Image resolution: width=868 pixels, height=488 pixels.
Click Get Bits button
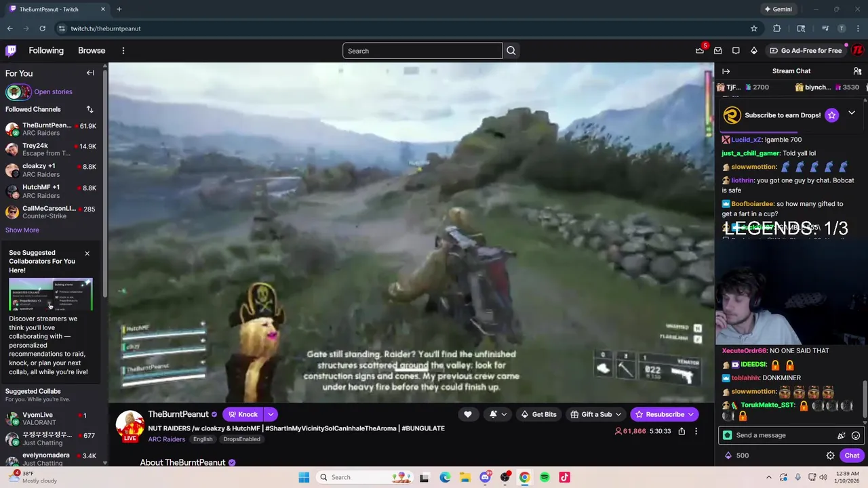[538, 414]
